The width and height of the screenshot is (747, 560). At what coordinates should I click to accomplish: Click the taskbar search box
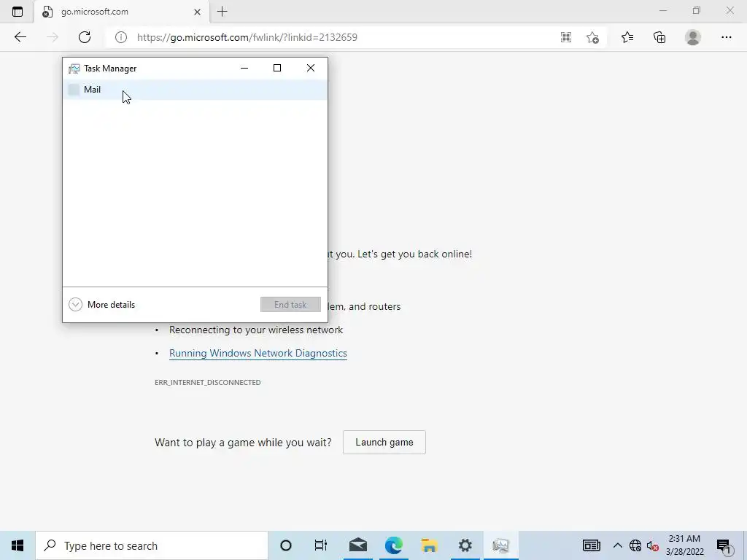[x=152, y=545]
